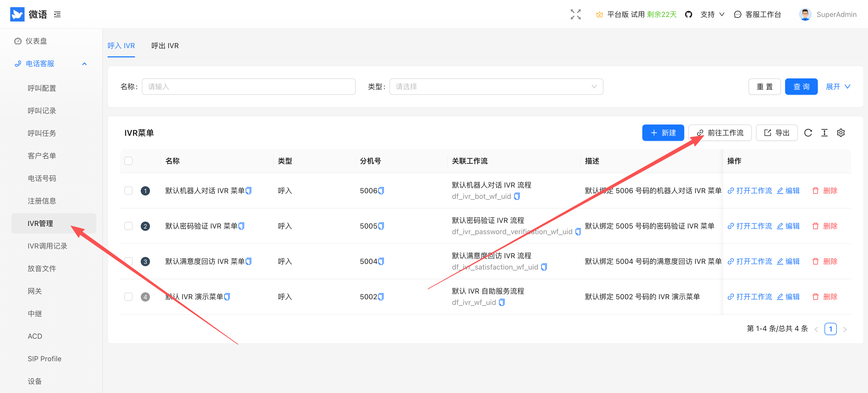Open the 客服工作台 chat workspace
The image size is (868, 393).
coord(757,15)
